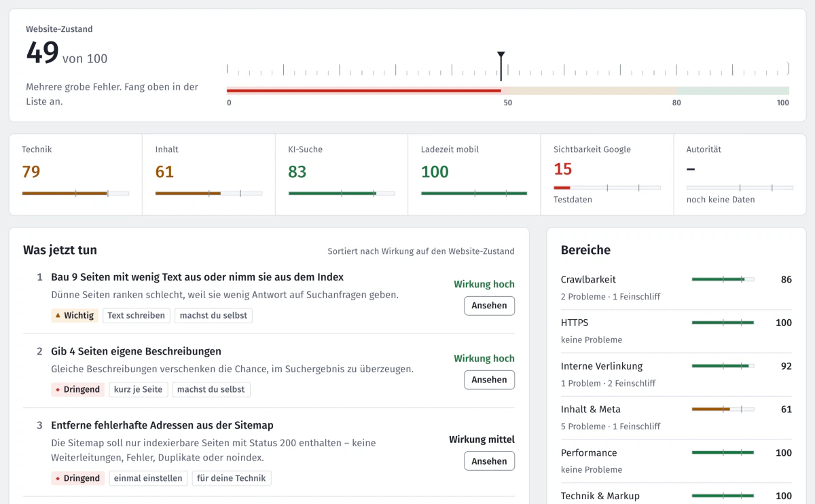Select the Performance area row
This screenshot has height=504, width=815.
click(x=676, y=461)
